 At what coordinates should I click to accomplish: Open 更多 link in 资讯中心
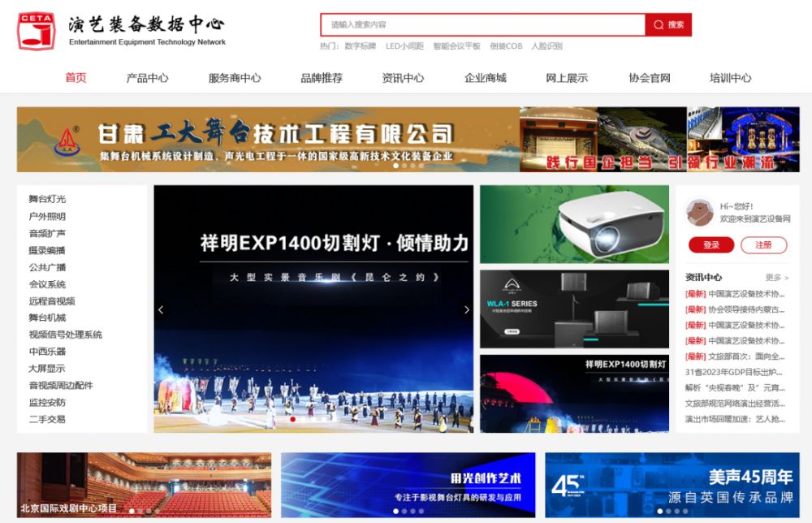click(x=777, y=278)
